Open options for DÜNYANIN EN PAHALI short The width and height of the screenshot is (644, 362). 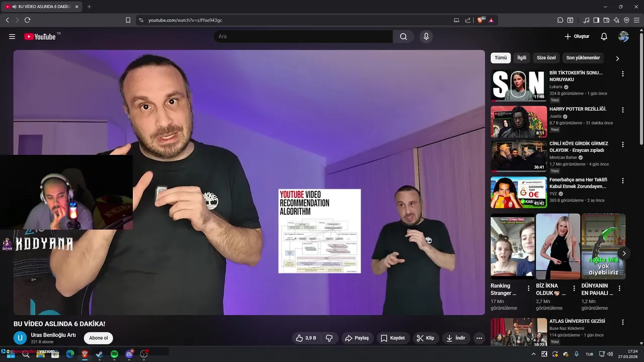pos(619,289)
